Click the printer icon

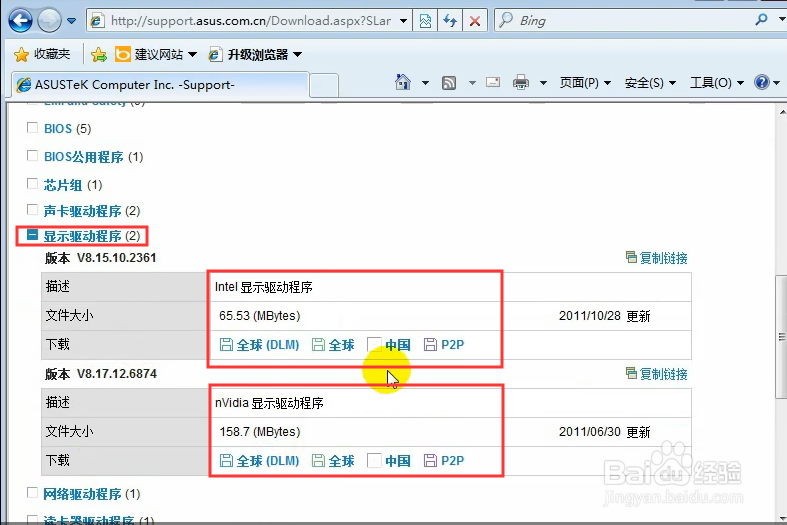[x=521, y=82]
